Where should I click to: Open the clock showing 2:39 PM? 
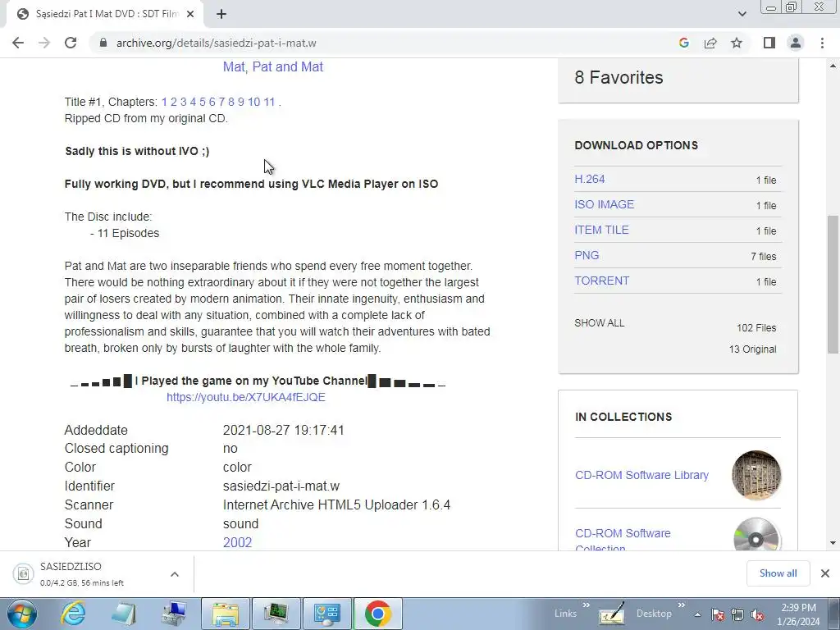[798, 614]
